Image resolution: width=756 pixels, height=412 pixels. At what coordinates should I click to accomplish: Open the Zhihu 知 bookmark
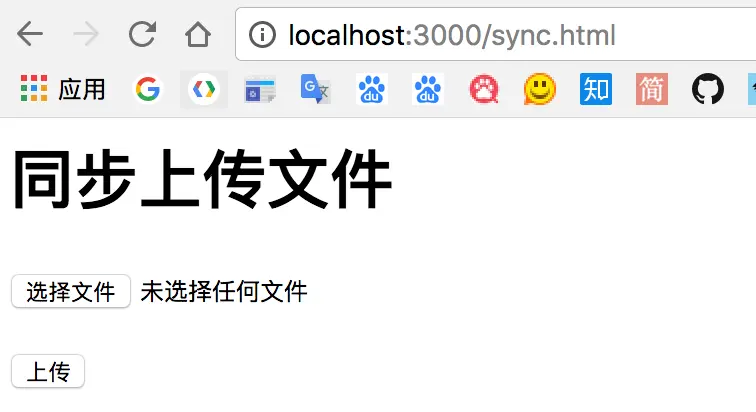coord(596,89)
